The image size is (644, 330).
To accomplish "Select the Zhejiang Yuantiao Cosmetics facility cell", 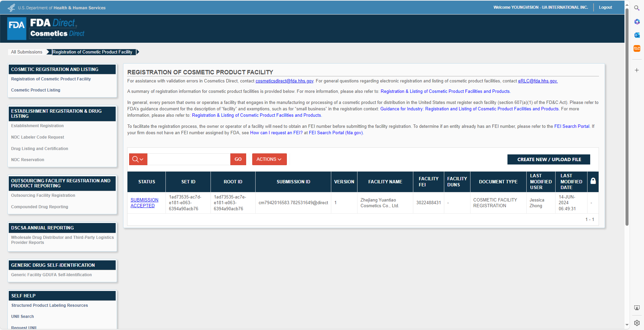I will click(385, 203).
